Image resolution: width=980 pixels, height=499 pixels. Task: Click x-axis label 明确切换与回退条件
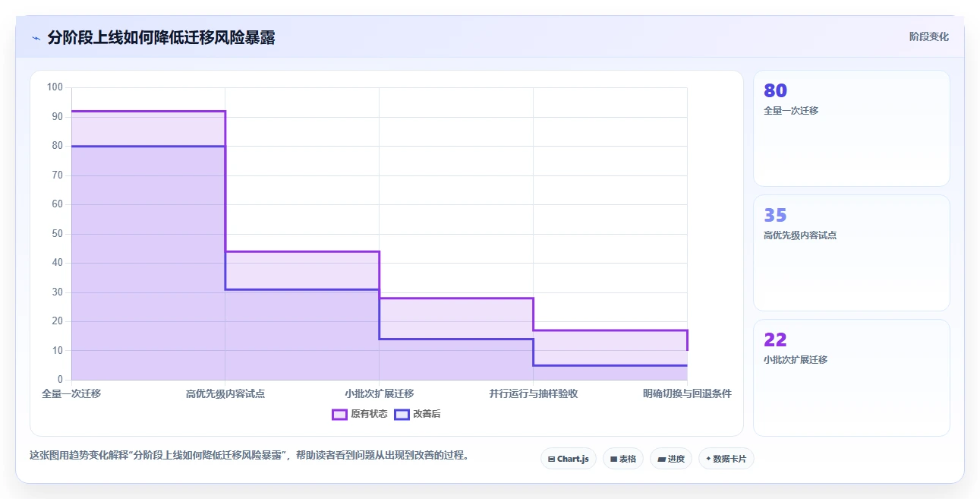pos(687,393)
